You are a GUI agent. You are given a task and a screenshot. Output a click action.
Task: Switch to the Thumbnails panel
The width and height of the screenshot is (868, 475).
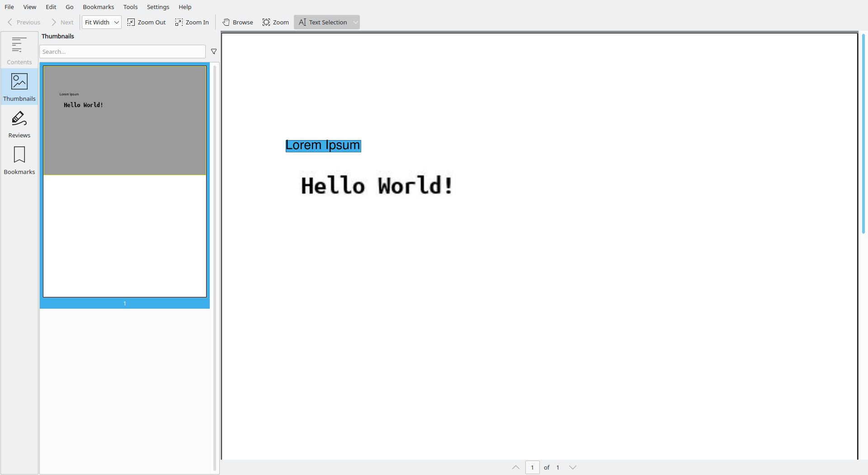click(x=19, y=87)
